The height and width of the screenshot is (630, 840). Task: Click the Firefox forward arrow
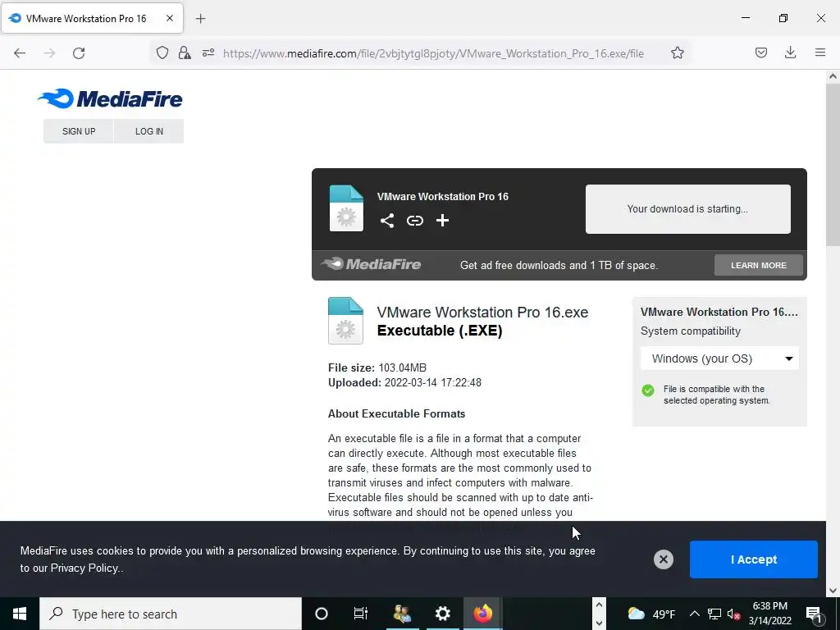coord(49,53)
